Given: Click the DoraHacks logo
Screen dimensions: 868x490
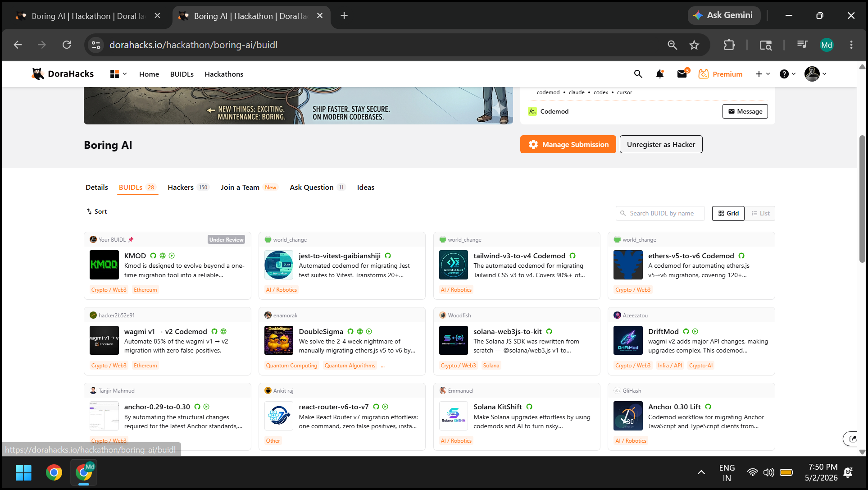Looking at the screenshot, I should pyautogui.click(x=63, y=74).
